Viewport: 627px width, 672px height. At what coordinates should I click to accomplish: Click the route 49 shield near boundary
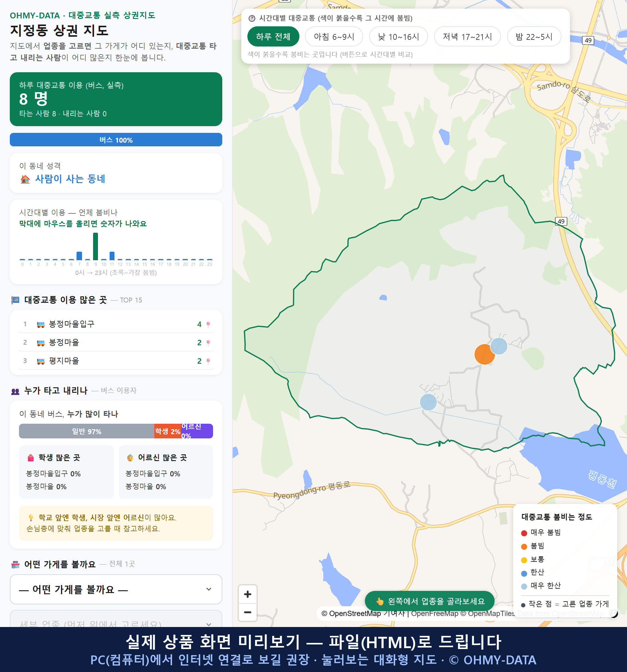click(561, 221)
